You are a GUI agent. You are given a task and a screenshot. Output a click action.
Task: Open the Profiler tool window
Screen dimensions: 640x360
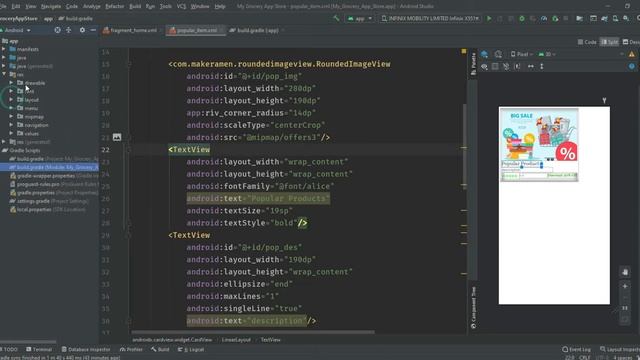131,349
